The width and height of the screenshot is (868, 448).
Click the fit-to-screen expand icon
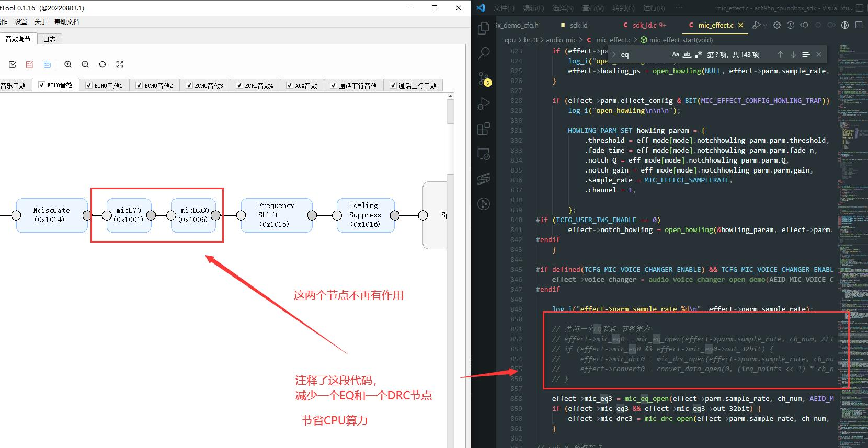pos(120,64)
